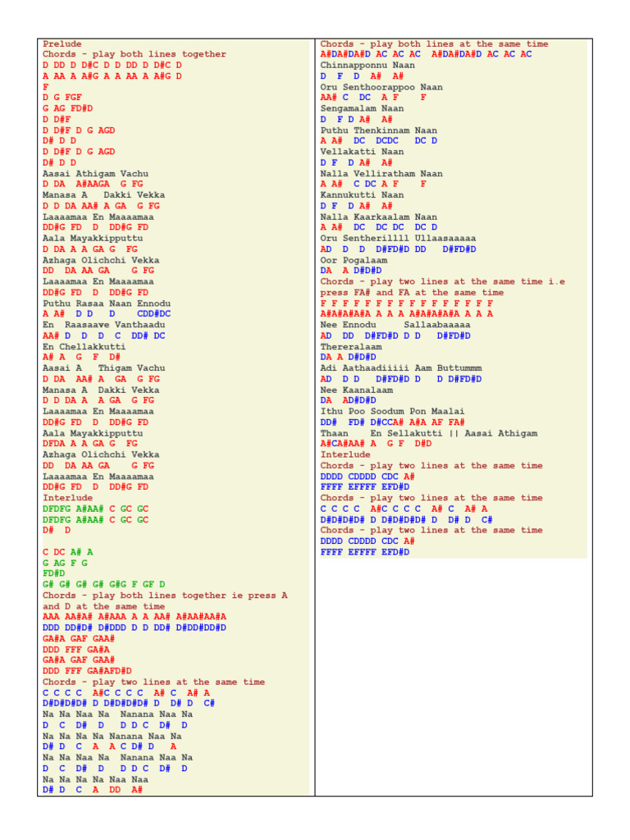The image size is (630, 840).
Task: Select note line 'DD# FD# D#CCA# A#A AF FA#'
Action: click(393, 422)
